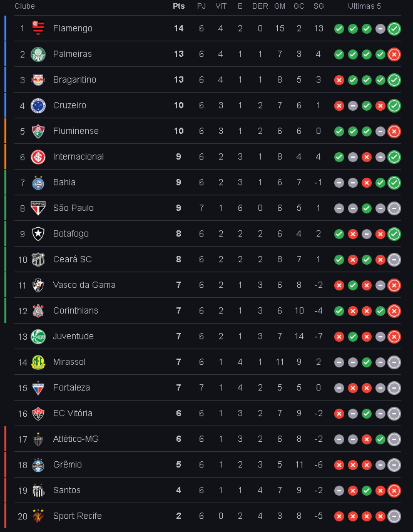Click São Paulo's latest draw result icon

(394, 208)
